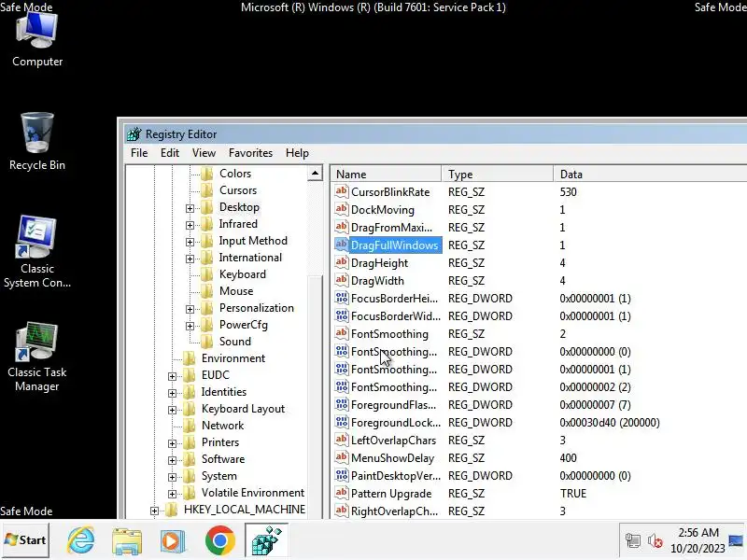Select the Printers key in tree

point(220,441)
